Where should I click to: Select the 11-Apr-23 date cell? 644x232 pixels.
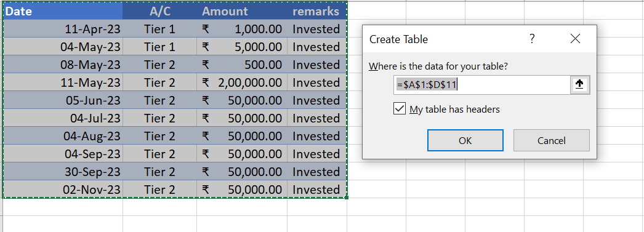pos(63,29)
